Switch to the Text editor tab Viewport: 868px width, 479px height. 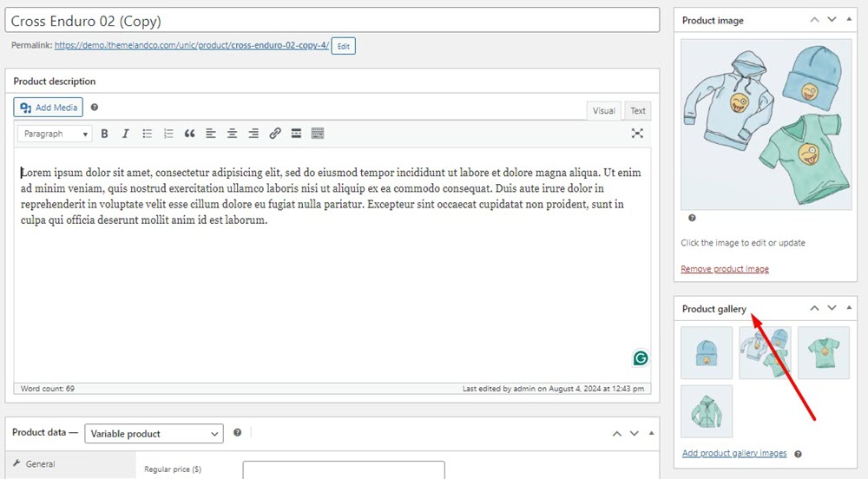click(x=638, y=110)
